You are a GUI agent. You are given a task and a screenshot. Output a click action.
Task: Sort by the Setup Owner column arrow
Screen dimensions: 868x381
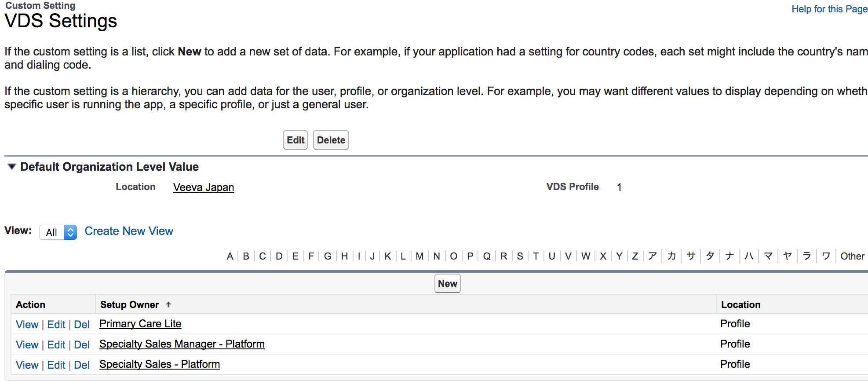[168, 304]
